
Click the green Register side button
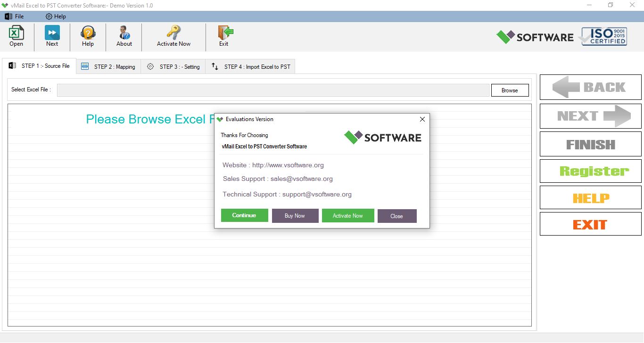point(590,171)
